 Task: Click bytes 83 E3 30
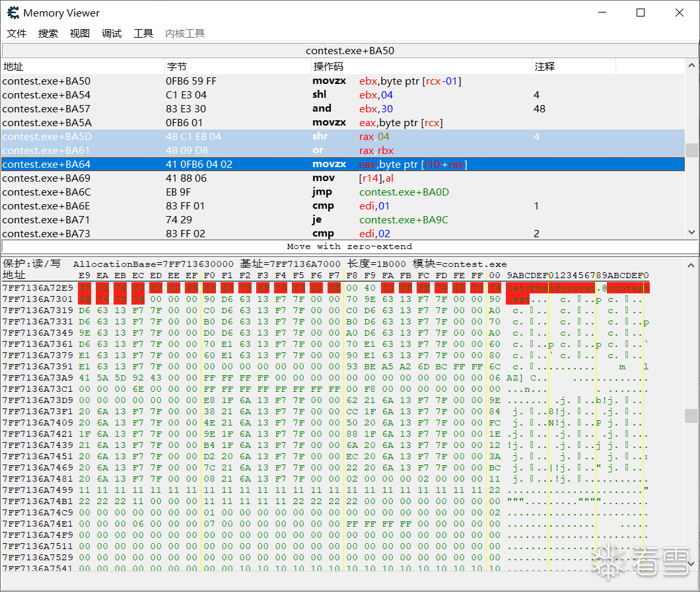186,109
